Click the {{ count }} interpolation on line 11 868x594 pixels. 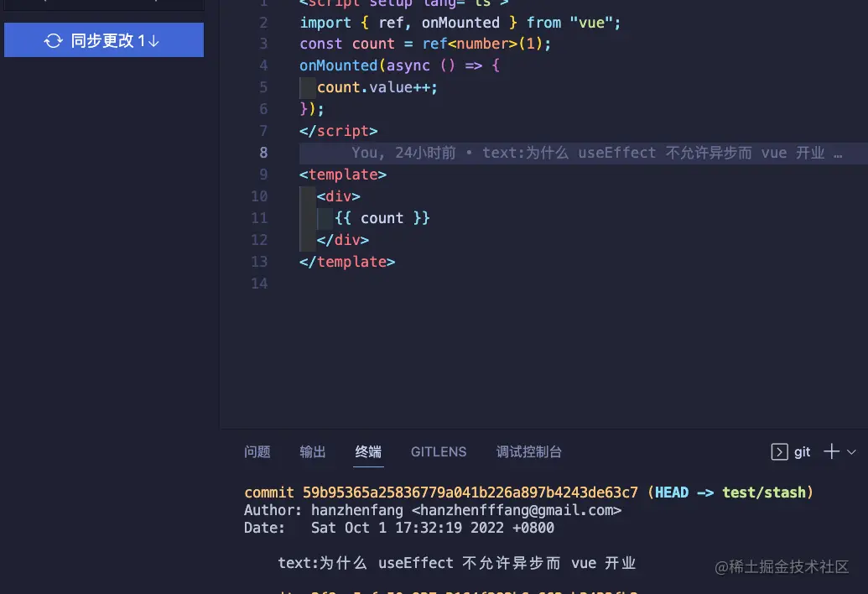click(382, 218)
